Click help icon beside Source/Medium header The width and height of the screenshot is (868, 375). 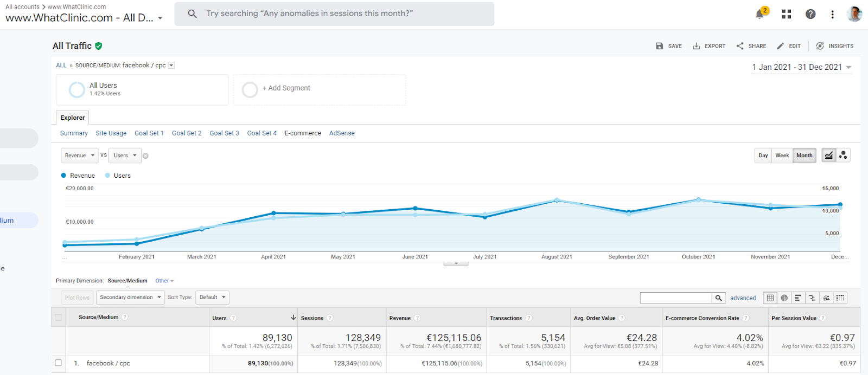pyautogui.click(x=125, y=317)
